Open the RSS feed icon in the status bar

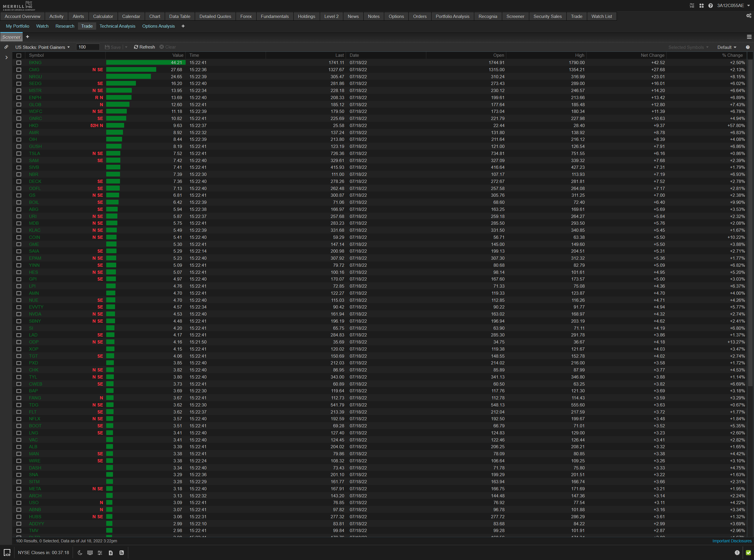[x=121, y=553]
